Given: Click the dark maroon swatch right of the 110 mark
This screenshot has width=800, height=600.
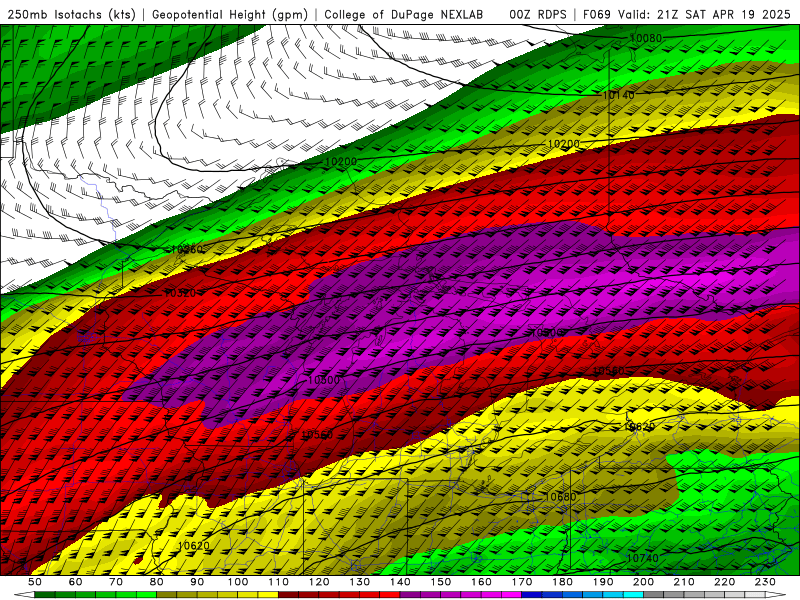Looking at the screenshot, I should [x=288, y=595].
